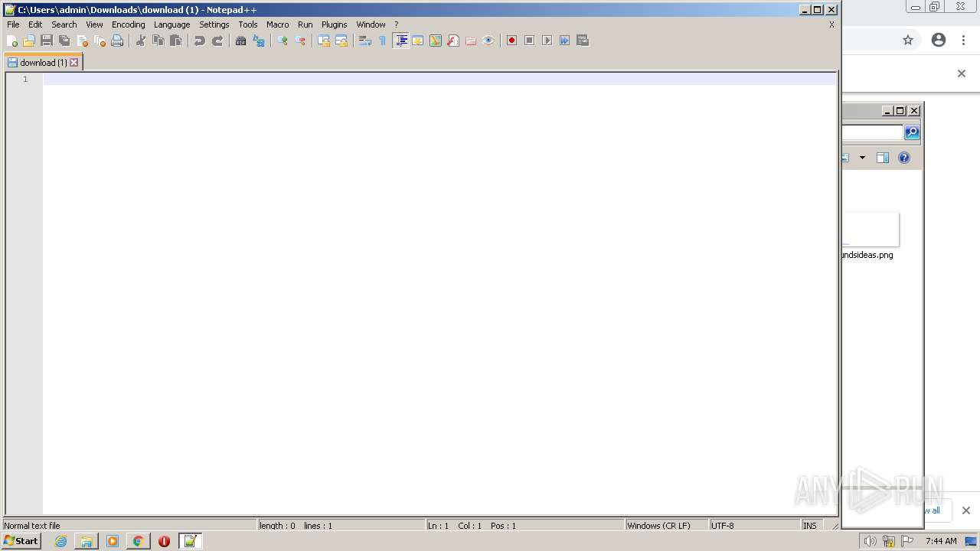980x551 pixels.
Task: Show the Document Map panel icon
Action: [x=436, y=41]
